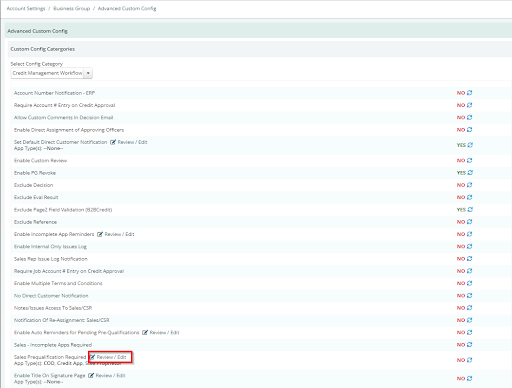Open Advanced Custom Config breadcrumb

tap(127, 8)
